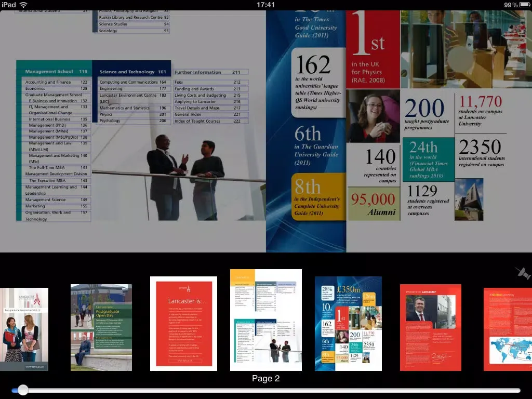Open Living Costs and Budgeting entry

[x=211, y=96]
